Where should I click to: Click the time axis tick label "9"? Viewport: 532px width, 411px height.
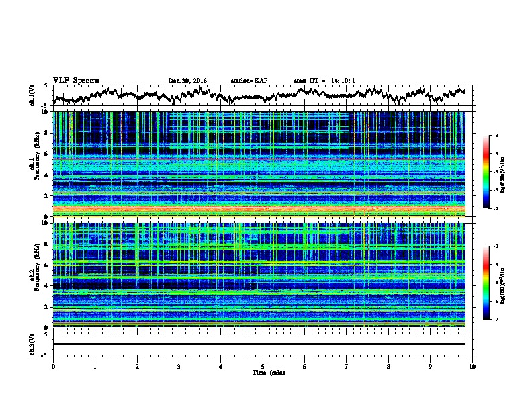(x=430, y=367)
